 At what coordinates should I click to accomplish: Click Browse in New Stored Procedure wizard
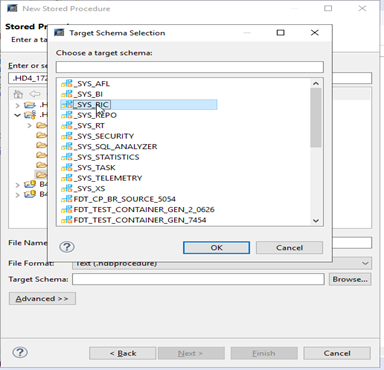[x=350, y=279]
